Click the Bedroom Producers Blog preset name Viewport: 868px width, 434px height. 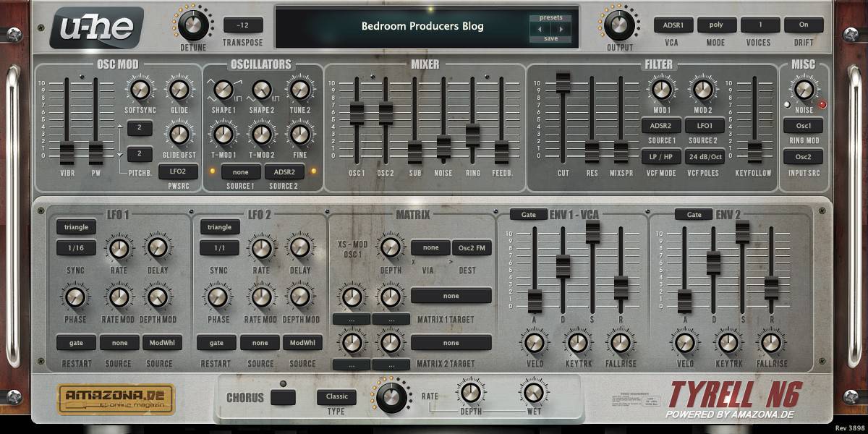tap(422, 27)
